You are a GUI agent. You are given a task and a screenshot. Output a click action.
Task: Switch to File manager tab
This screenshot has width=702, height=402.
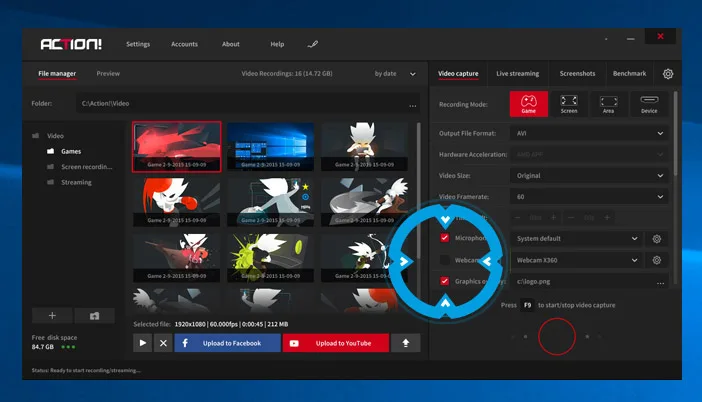click(57, 73)
